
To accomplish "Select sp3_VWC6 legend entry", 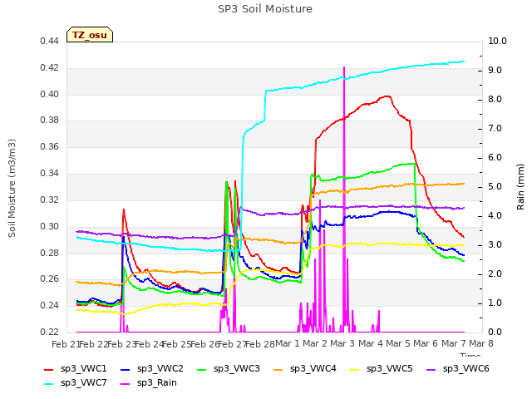I will click(x=458, y=368).
